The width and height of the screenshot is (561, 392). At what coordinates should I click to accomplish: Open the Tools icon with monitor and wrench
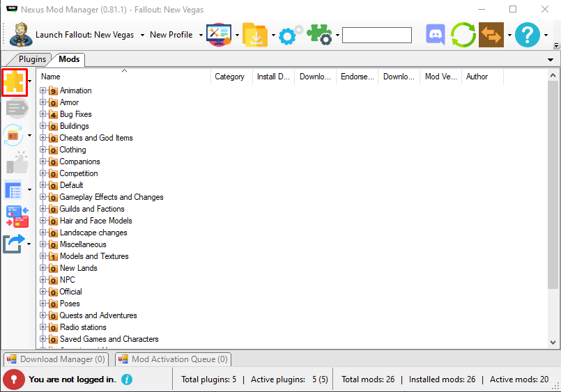[219, 35]
